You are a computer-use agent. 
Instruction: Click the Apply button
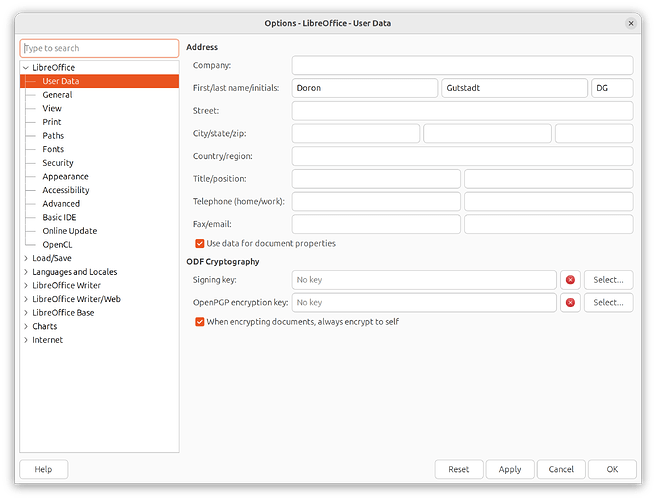510,469
